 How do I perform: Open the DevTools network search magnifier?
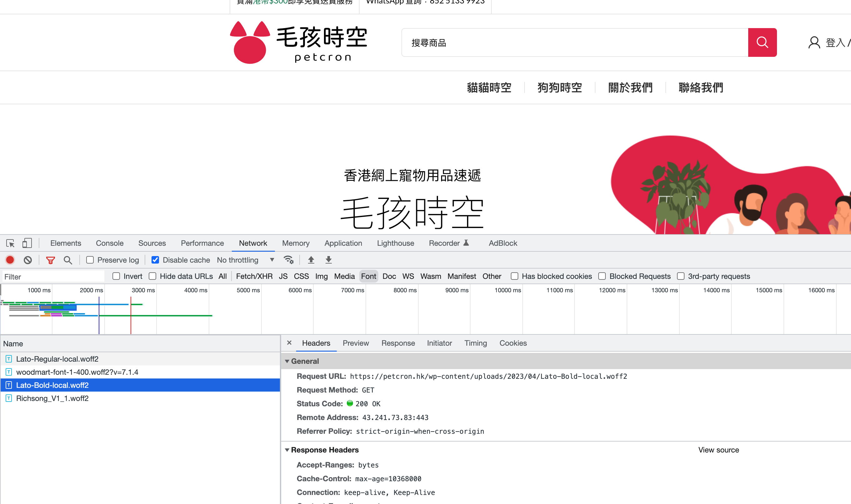coord(67,260)
